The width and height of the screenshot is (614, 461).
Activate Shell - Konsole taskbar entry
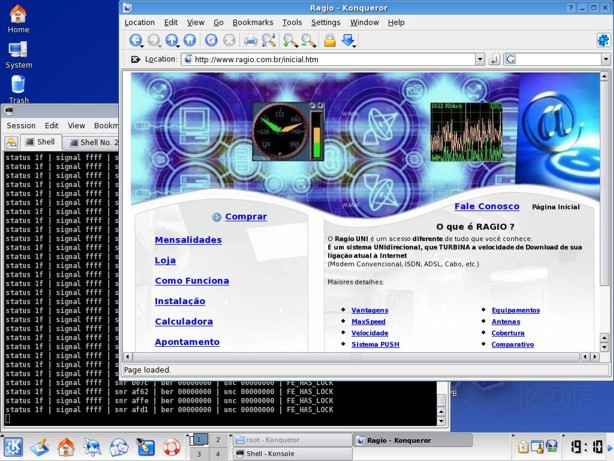click(293, 454)
